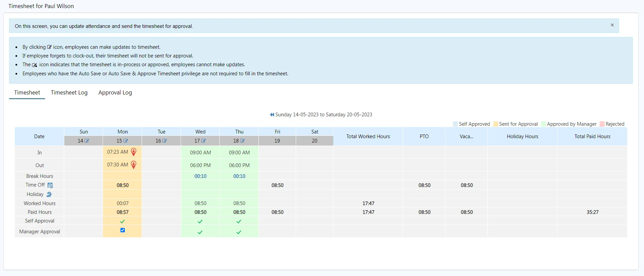
Task: Click the location pin beside 07:23 AM
Action: tap(134, 152)
